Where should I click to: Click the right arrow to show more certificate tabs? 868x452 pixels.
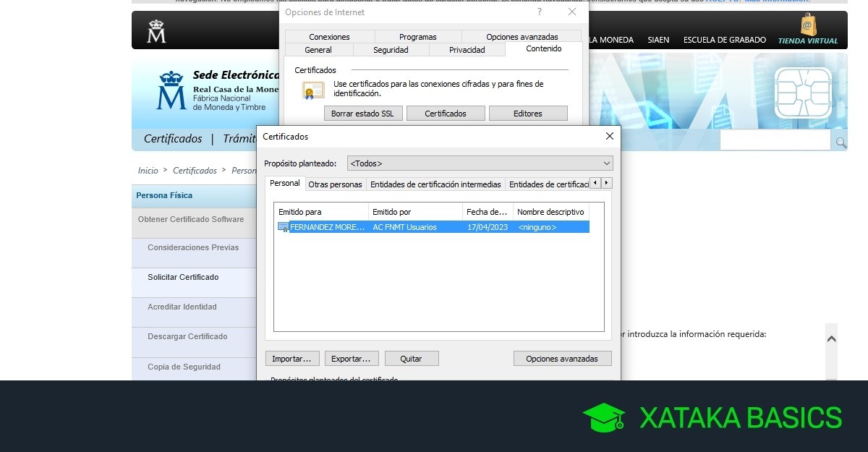click(605, 183)
